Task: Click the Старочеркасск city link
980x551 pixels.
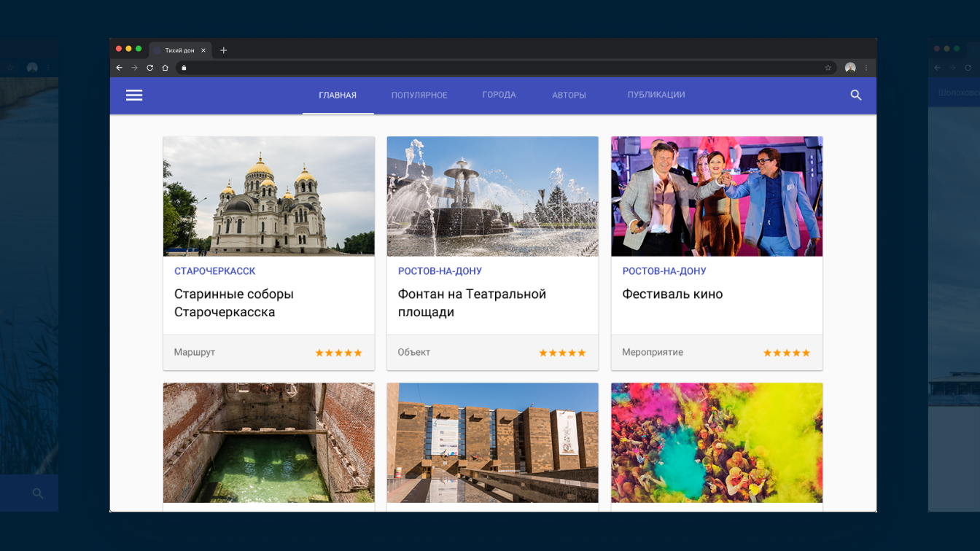Action: pyautogui.click(x=214, y=271)
